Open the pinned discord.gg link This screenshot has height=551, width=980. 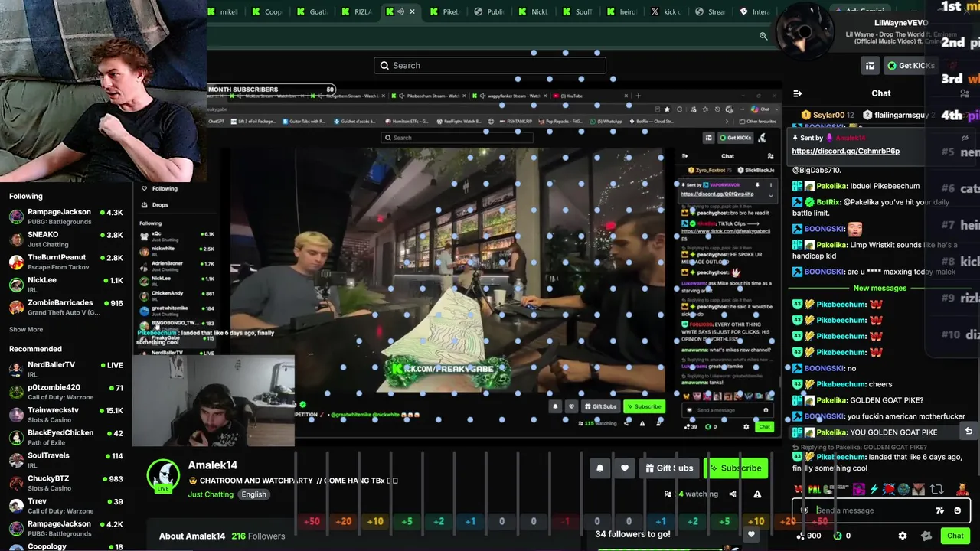coord(845,151)
